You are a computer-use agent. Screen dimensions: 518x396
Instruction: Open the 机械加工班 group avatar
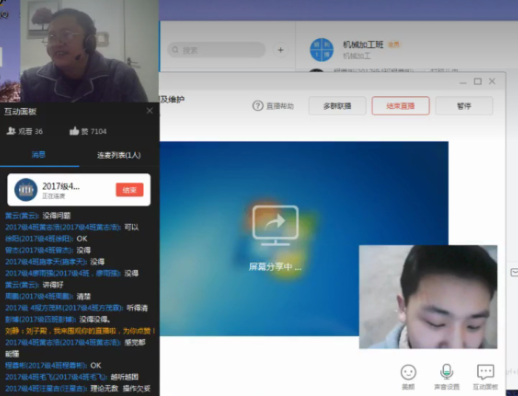322,50
